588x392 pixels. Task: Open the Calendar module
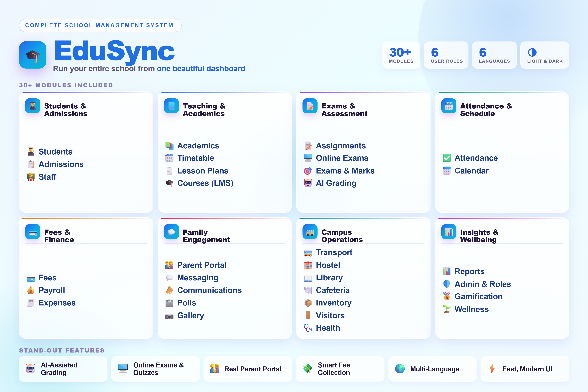click(472, 171)
